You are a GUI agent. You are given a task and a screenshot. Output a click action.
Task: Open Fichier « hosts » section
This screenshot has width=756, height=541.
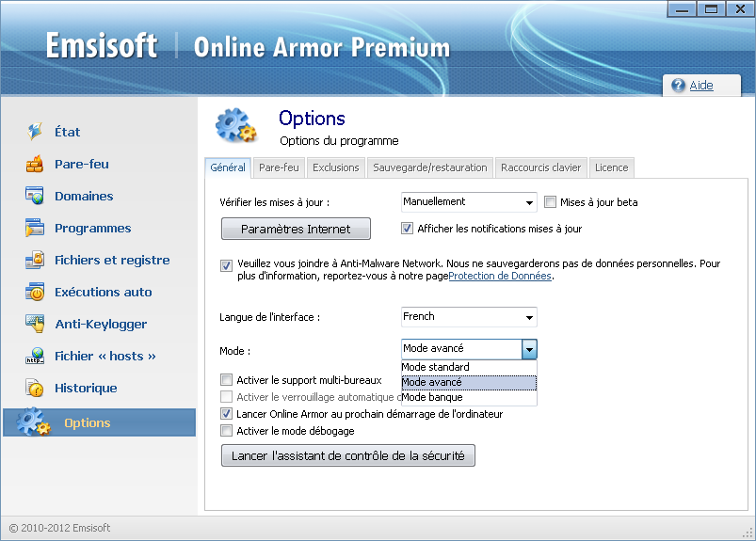pos(105,356)
